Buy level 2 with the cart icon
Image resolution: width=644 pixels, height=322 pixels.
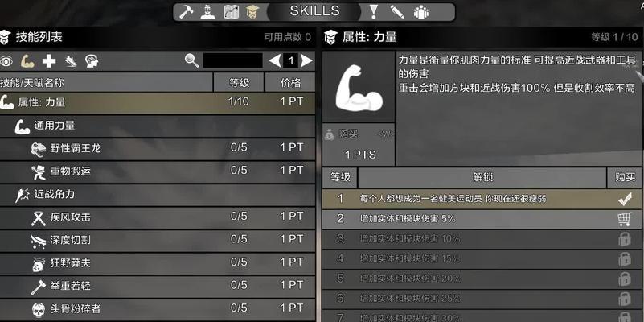pos(624,219)
